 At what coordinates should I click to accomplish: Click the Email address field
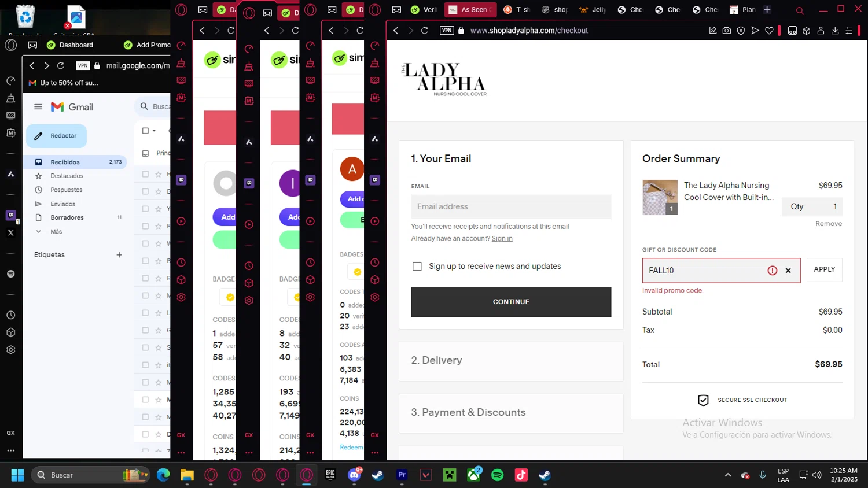(x=511, y=207)
